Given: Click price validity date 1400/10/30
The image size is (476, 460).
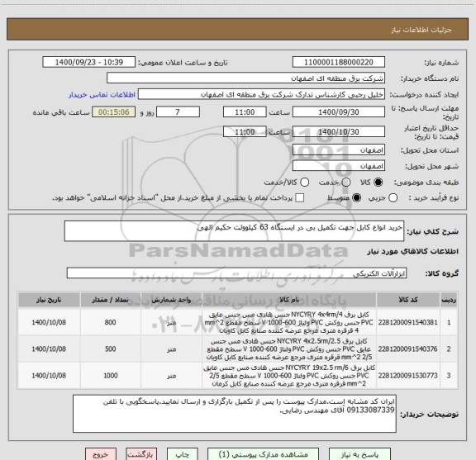Looking at the screenshot, I should [339, 131].
